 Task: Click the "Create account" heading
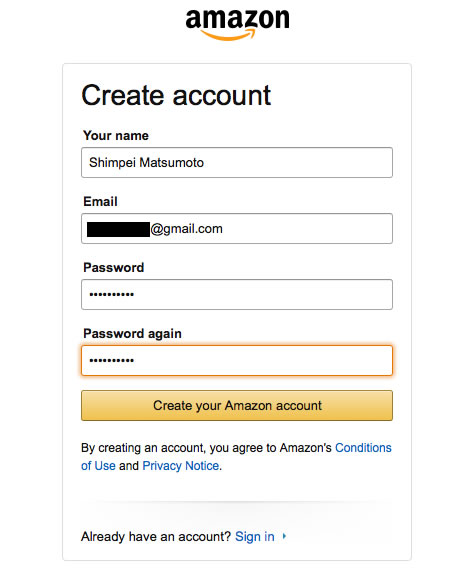[176, 95]
